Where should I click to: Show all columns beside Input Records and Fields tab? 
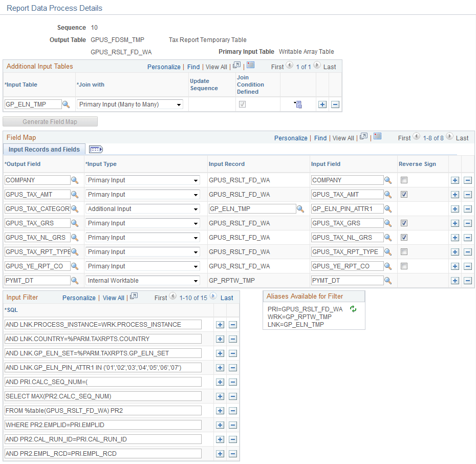(x=95, y=149)
